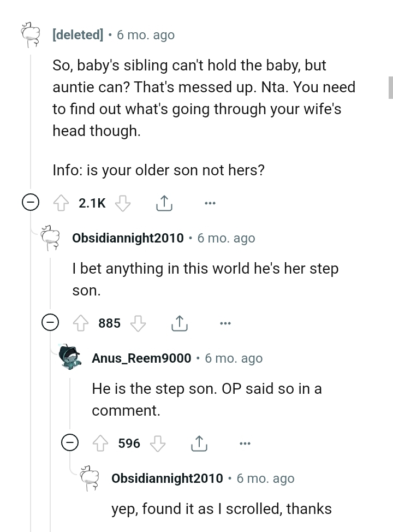Collapse the [deleted] comment thread
Screen dimensions: 393x532
[x=32, y=202]
